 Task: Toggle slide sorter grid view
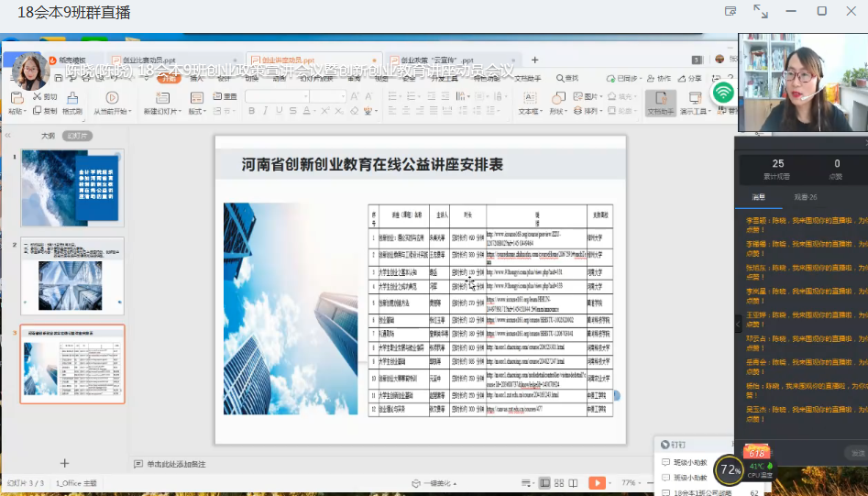click(x=558, y=482)
